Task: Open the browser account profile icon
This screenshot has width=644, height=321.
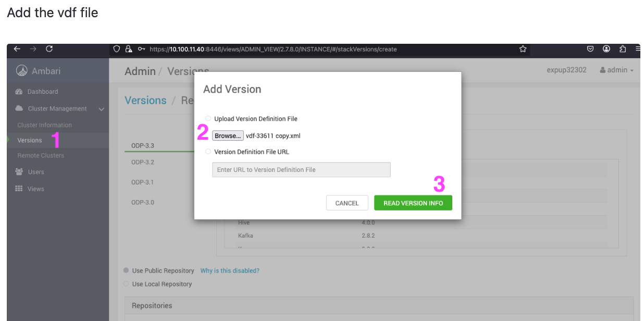Action: tap(606, 49)
